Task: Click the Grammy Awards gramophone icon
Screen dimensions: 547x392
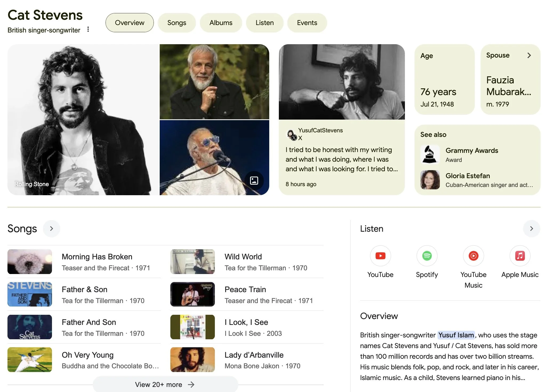Action: 430,154
